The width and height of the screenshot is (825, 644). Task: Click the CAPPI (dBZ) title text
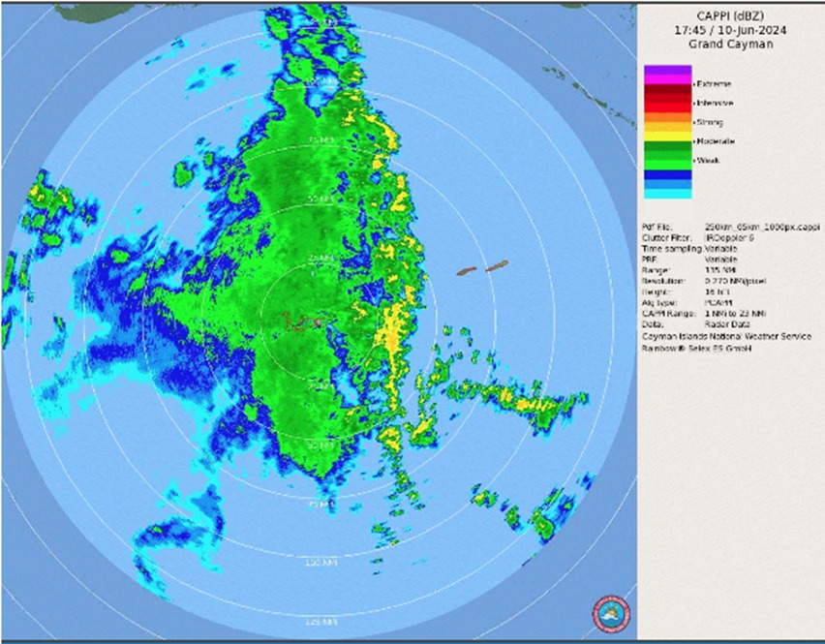coord(731,16)
